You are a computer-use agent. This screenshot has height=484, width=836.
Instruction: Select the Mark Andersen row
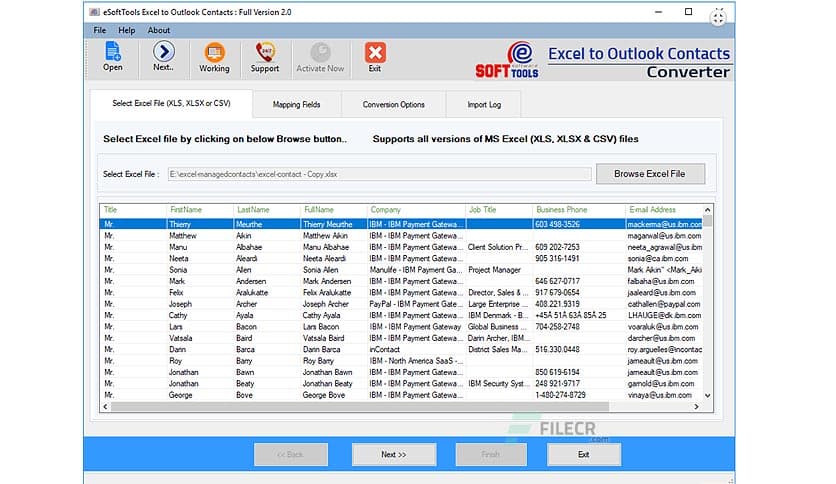point(401,281)
